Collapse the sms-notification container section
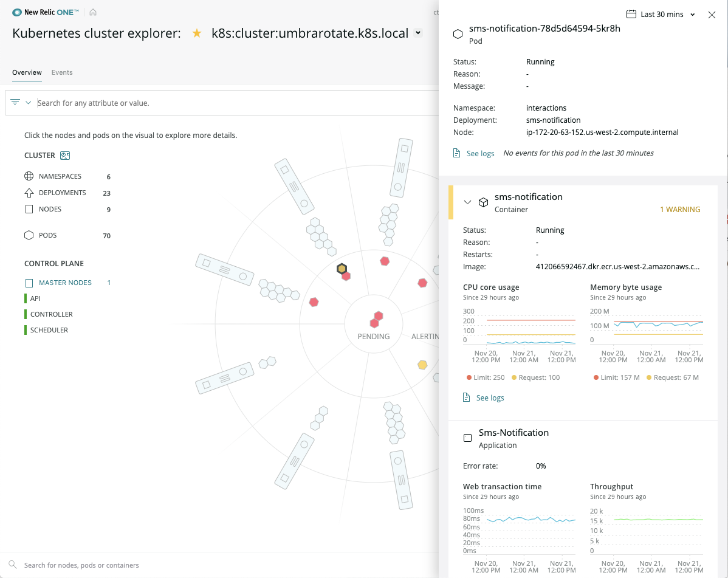 (x=467, y=202)
